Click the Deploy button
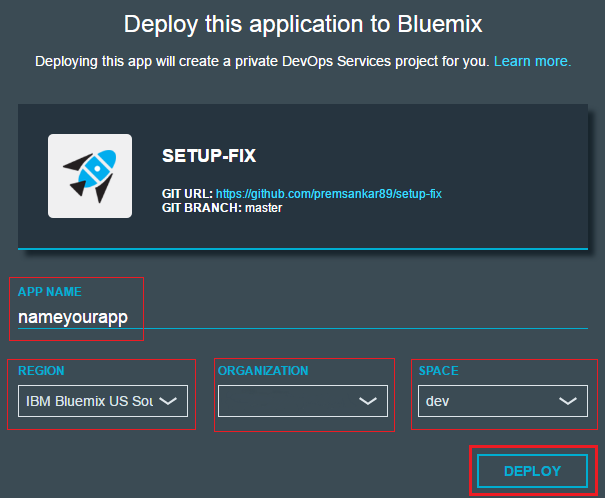Image resolution: width=605 pixels, height=498 pixels. click(x=532, y=471)
